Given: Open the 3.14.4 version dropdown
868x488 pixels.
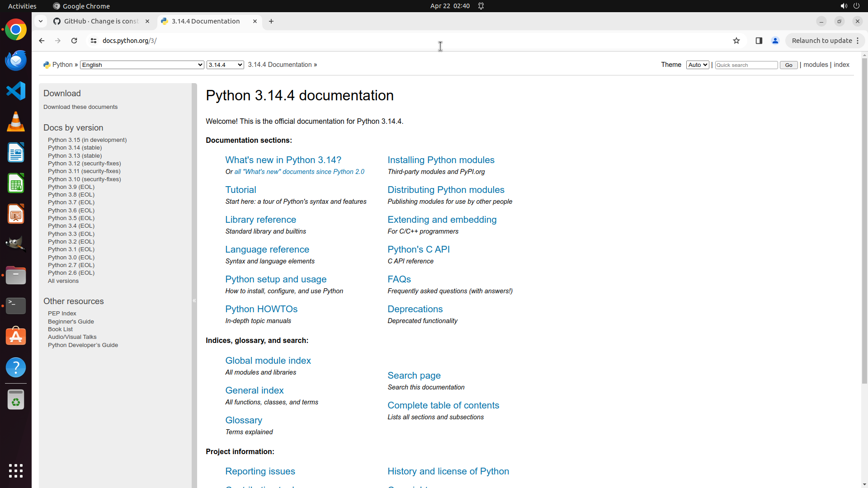Looking at the screenshot, I should pos(225,65).
